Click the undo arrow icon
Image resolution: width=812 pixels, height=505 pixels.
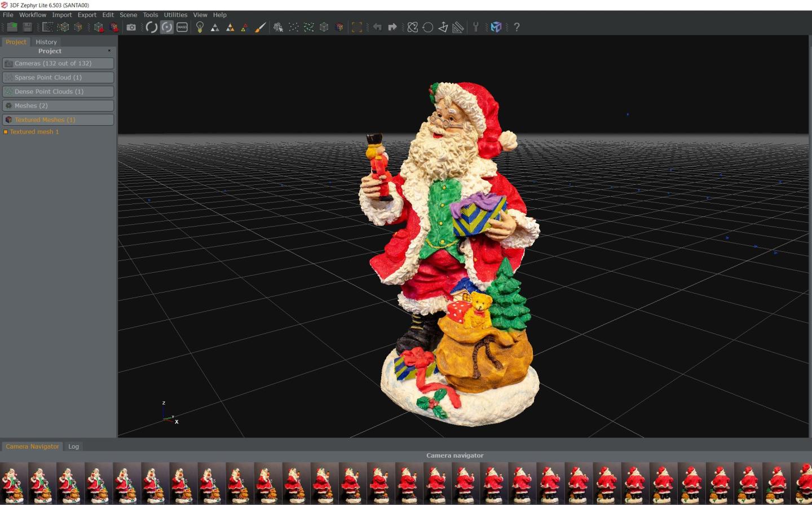[377, 27]
